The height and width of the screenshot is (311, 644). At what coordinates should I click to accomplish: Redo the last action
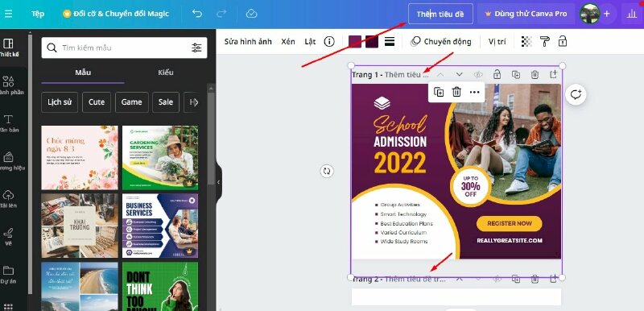click(221, 14)
